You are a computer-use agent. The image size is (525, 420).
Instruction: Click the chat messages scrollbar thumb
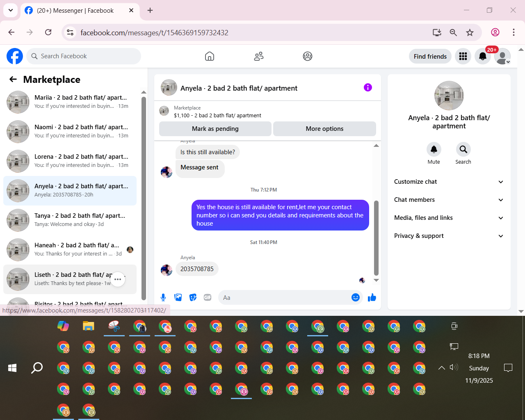coord(376,238)
